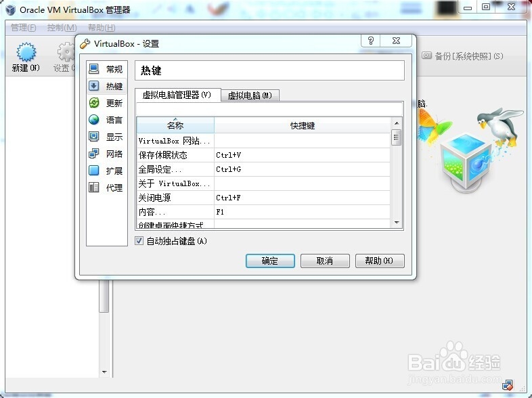Click the wrench icon in dialog title
This screenshot has width=532, height=398.
click(x=85, y=43)
